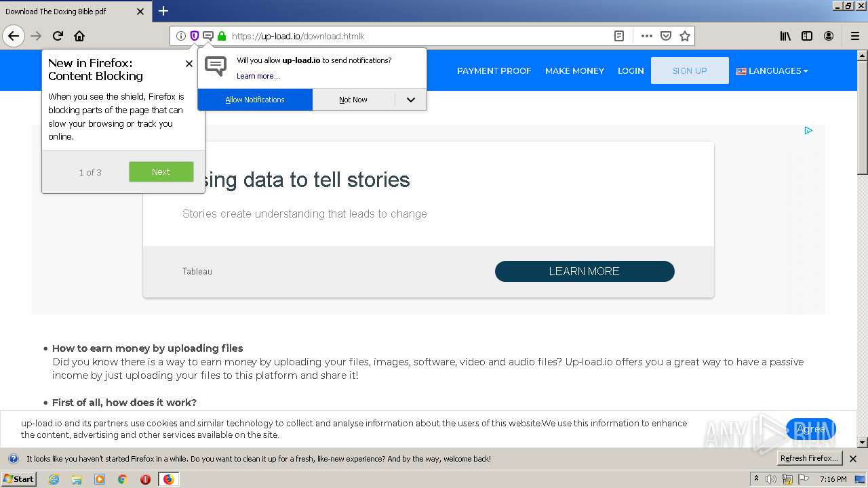Viewport: 868px width, 488px height.
Task: Click Refresh Firefox button
Action: [809, 458]
